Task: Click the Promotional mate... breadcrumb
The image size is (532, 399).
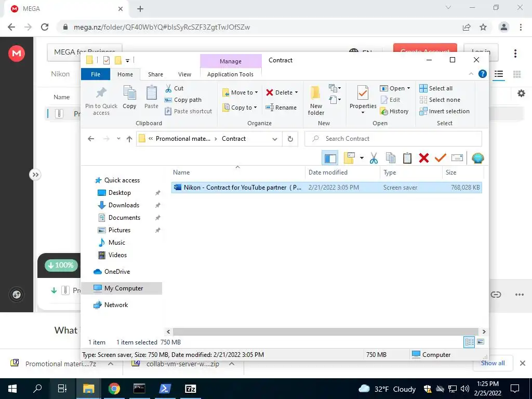Action: pyautogui.click(x=183, y=139)
